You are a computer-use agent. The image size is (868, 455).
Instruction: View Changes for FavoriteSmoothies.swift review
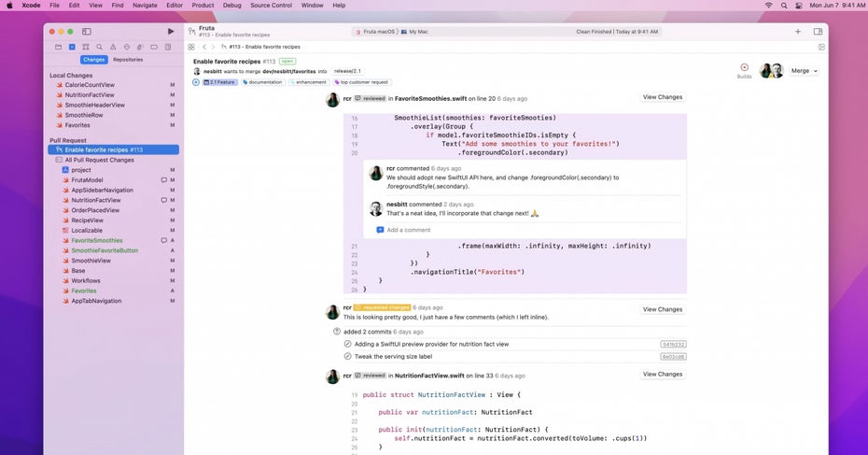[663, 97]
